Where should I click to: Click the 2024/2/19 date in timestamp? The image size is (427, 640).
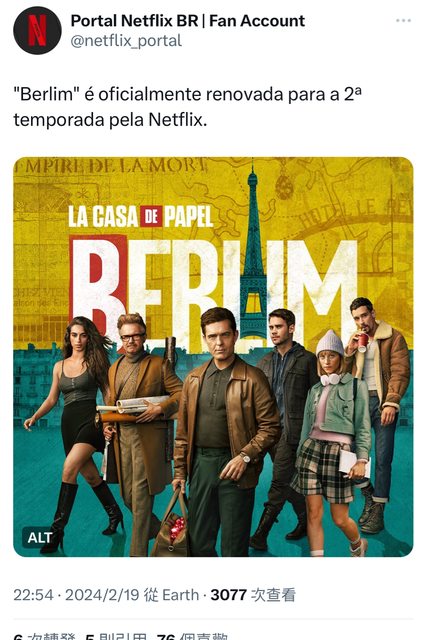pos(102,595)
